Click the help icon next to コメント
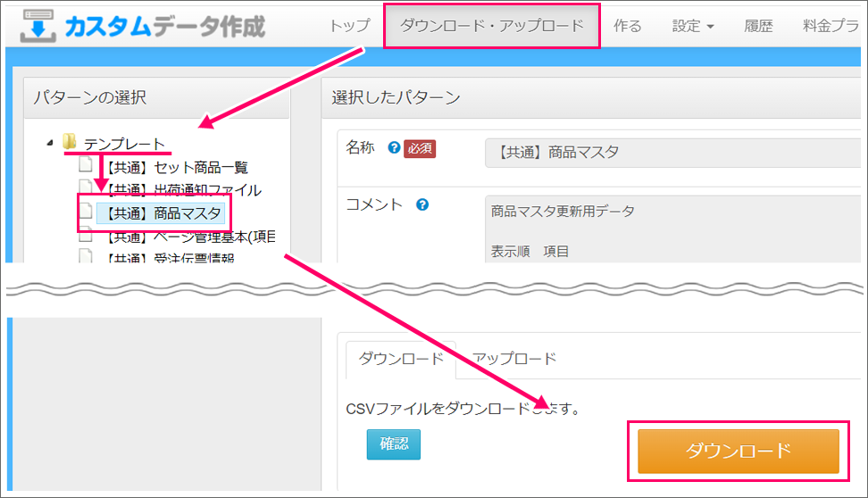Screen dimensions: 868x498 422,204
